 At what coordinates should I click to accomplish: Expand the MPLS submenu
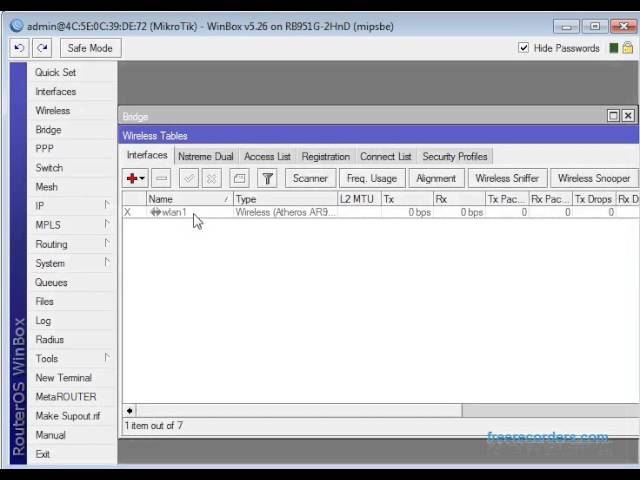click(107, 224)
